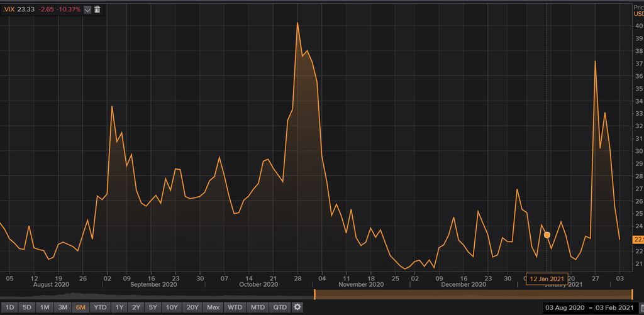This screenshot has height=315, width=644.
Task: Click the December 2020 month label
Action: [x=464, y=284]
